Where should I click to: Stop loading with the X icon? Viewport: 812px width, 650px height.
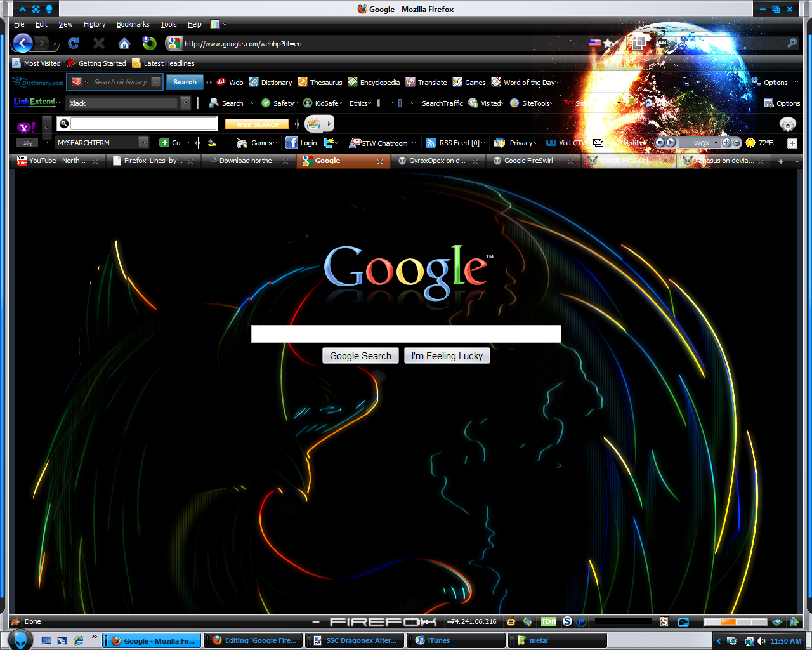pyautogui.click(x=99, y=43)
